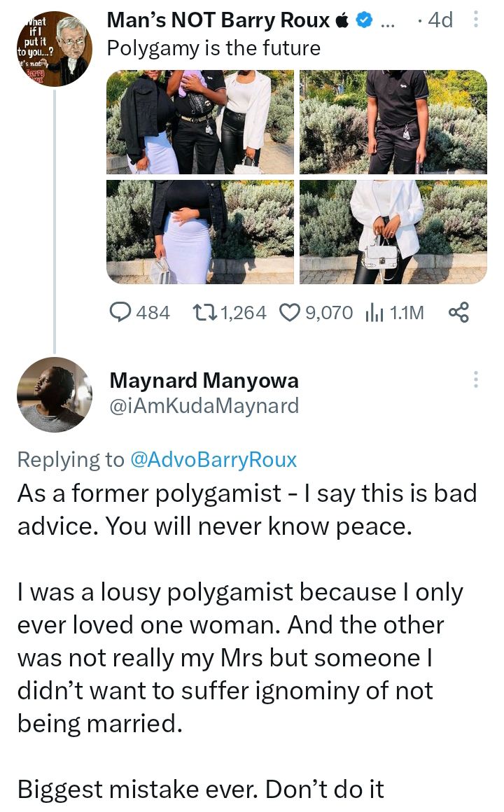Viewport: 504px width, 812px height.
Task: Open the "Polygamy is the future" tweet text
Action: tap(213, 49)
